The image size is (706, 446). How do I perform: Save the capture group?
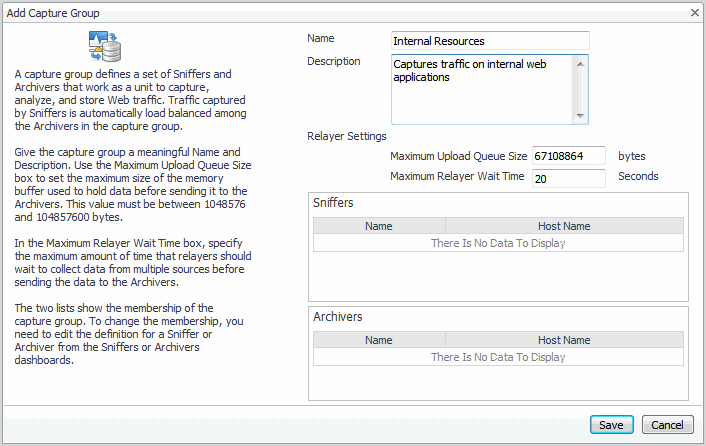(x=611, y=425)
